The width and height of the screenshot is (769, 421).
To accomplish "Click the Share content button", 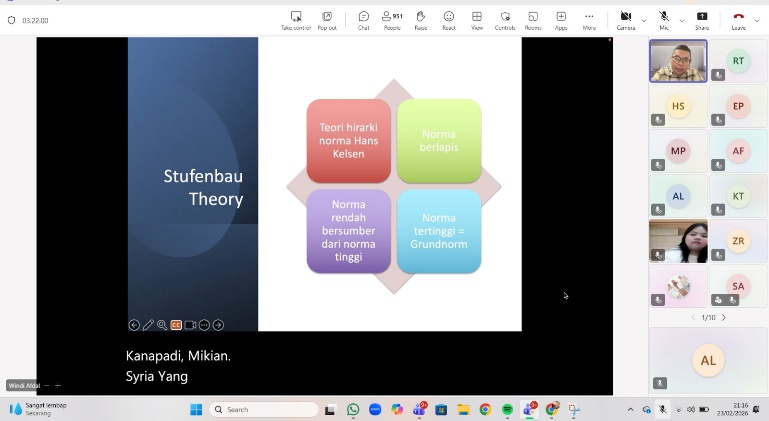I will point(702,19).
